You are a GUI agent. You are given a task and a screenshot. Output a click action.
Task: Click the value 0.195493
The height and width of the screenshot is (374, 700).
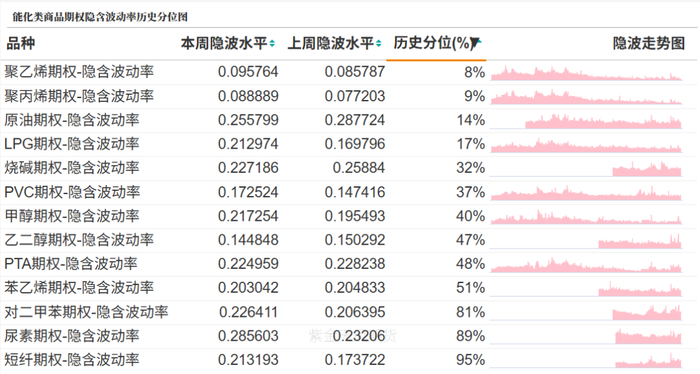[x=354, y=216]
